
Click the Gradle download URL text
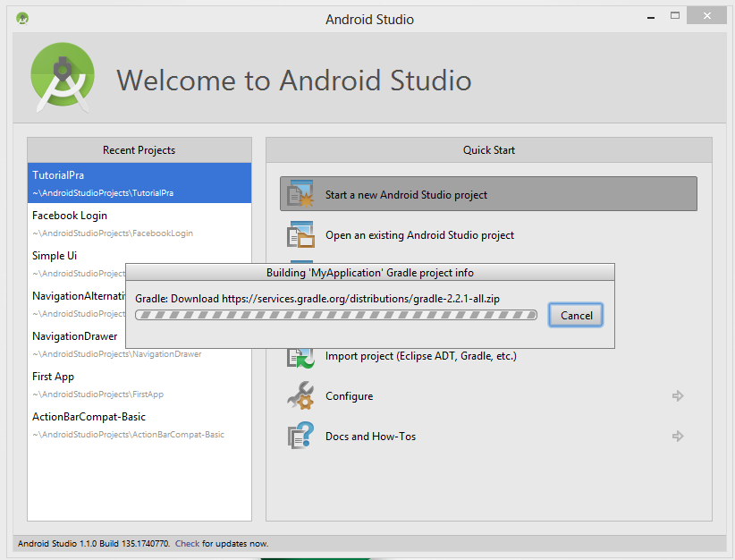click(x=360, y=299)
